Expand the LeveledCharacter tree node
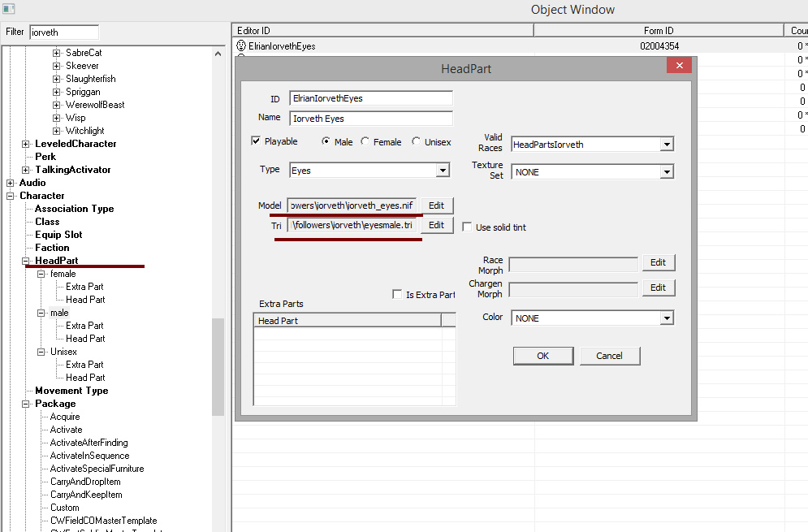 [x=25, y=144]
